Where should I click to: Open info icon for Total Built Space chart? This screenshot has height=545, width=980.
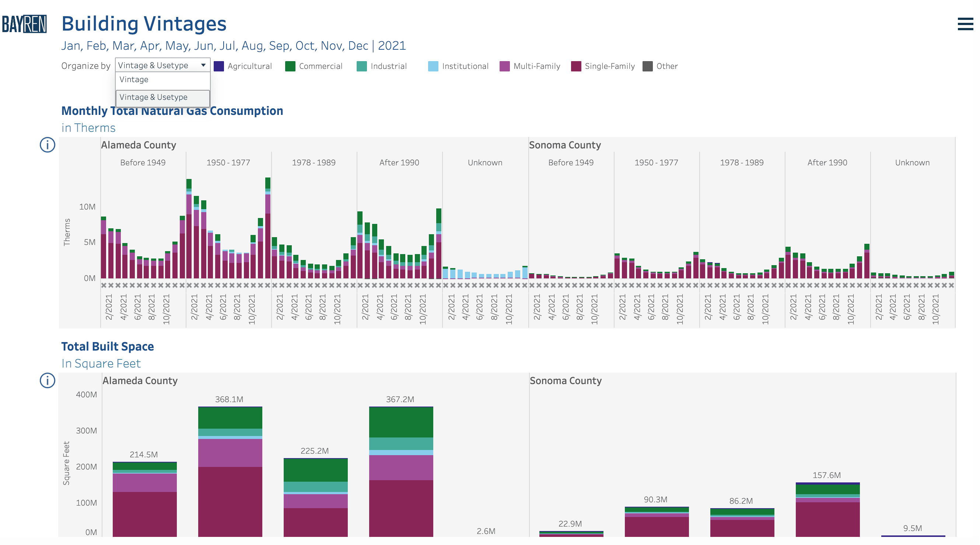coord(48,380)
